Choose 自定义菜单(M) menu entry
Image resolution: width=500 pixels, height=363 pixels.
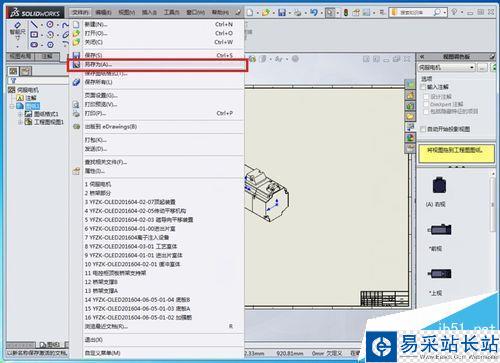158,353
